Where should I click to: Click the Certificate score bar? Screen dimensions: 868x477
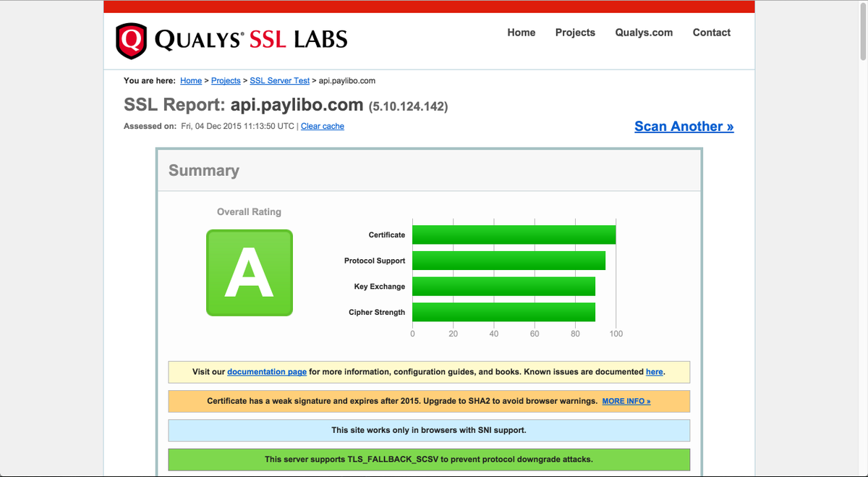click(514, 235)
